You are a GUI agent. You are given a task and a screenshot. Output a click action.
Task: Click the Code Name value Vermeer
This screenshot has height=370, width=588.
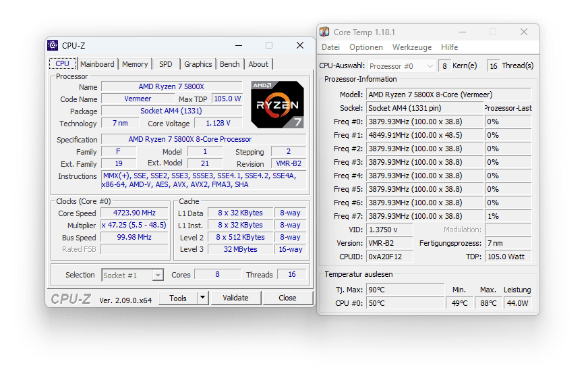point(138,99)
